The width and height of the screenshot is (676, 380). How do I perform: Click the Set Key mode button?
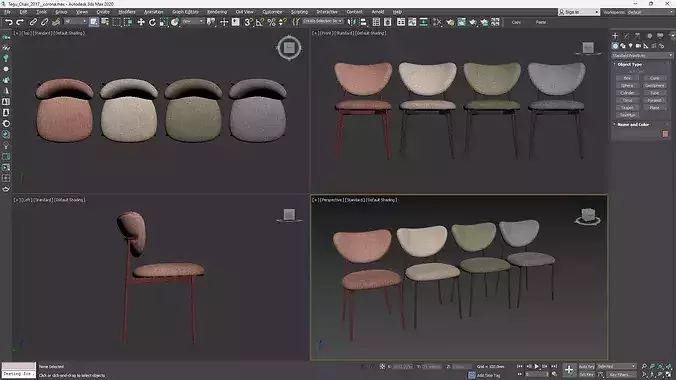pyautogui.click(x=587, y=374)
